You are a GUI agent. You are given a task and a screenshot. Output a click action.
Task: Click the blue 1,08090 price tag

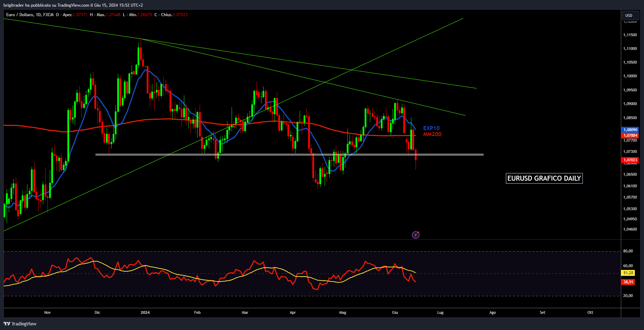click(x=630, y=130)
